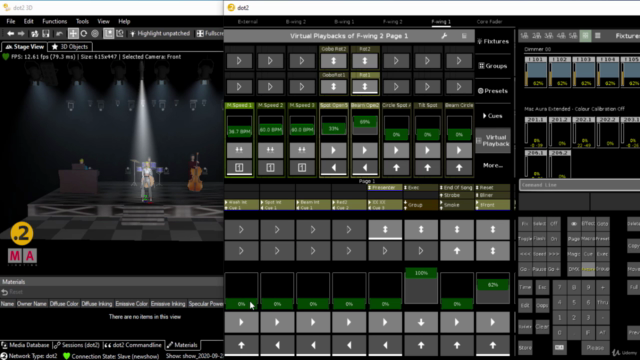The image size is (640, 360).
Task: Click the M.Speed 1 double speed button
Action: (239, 150)
